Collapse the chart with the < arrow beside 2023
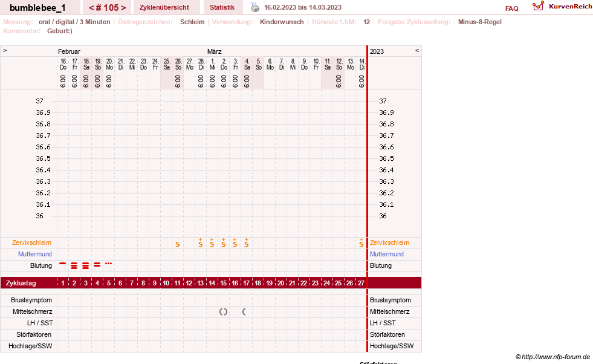The width and height of the screenshot is (593, 364). [417, 50]
